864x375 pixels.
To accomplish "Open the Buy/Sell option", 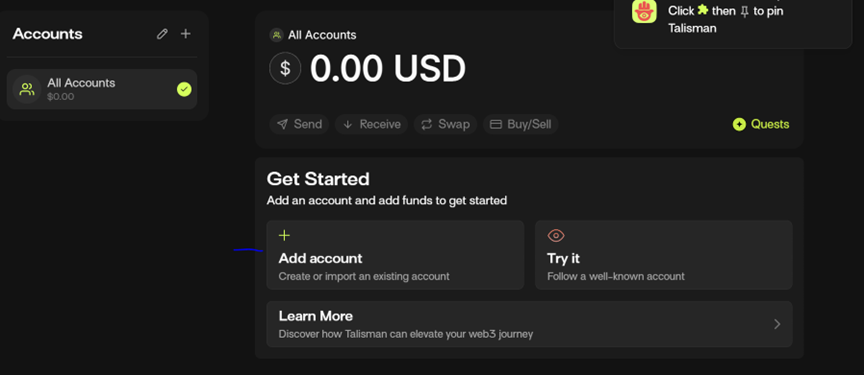I will [x=521, y=124].
